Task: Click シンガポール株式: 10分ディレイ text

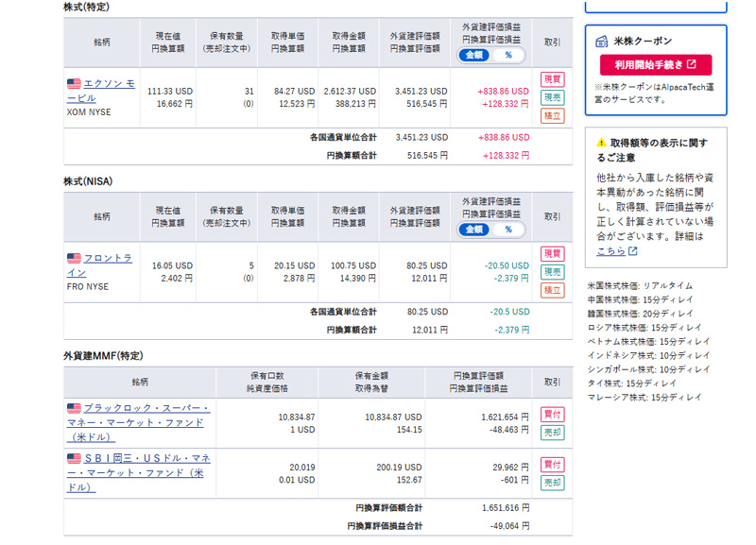Action: click(x=648, y=369)
